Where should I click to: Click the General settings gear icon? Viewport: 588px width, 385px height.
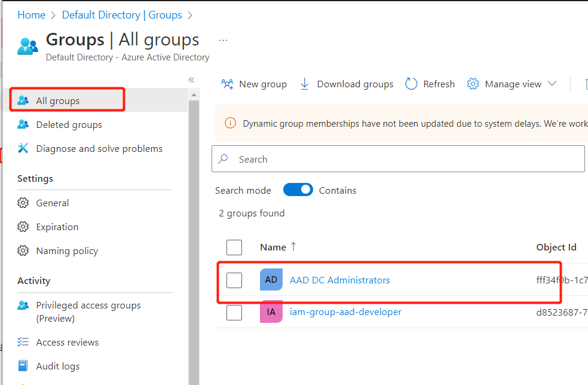pos(23,203)
